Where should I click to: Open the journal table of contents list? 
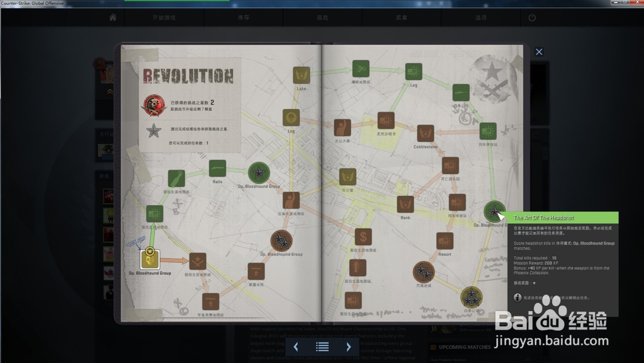[323, 347]
